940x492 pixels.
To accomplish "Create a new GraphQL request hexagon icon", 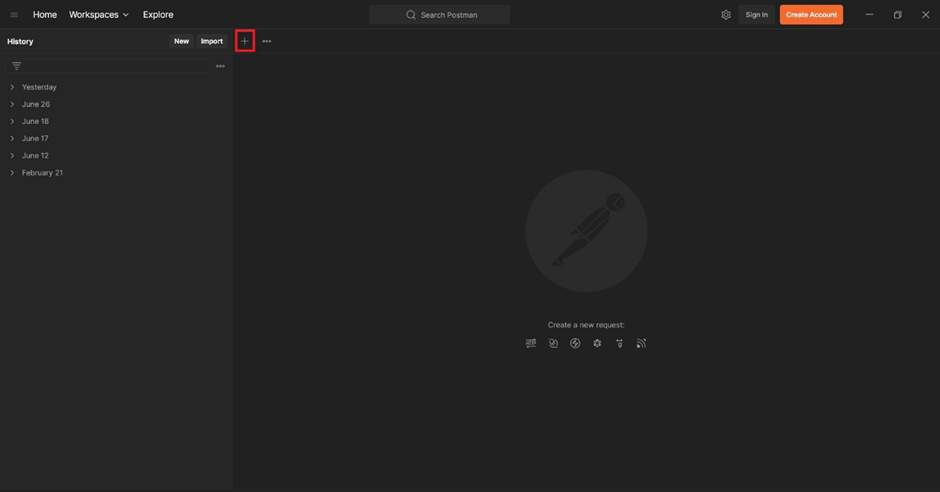I will point(597,343).
